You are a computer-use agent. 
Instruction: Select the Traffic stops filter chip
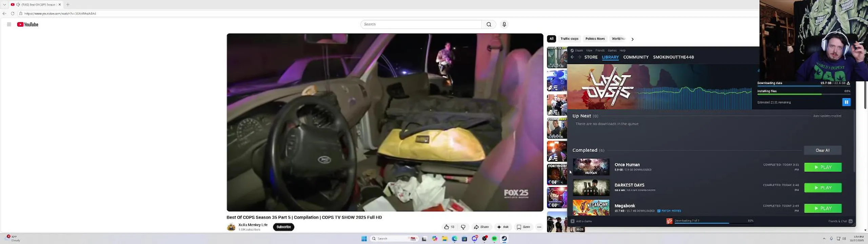pyautogui.click(x=569, y=39)
